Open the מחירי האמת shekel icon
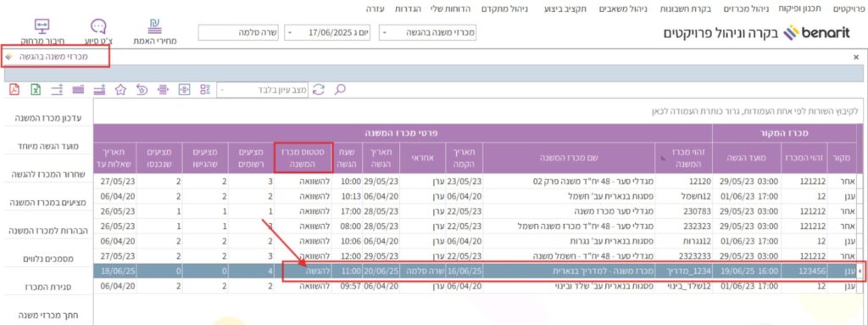The width and height of the screenshot is (868, 325). point(155,25)
